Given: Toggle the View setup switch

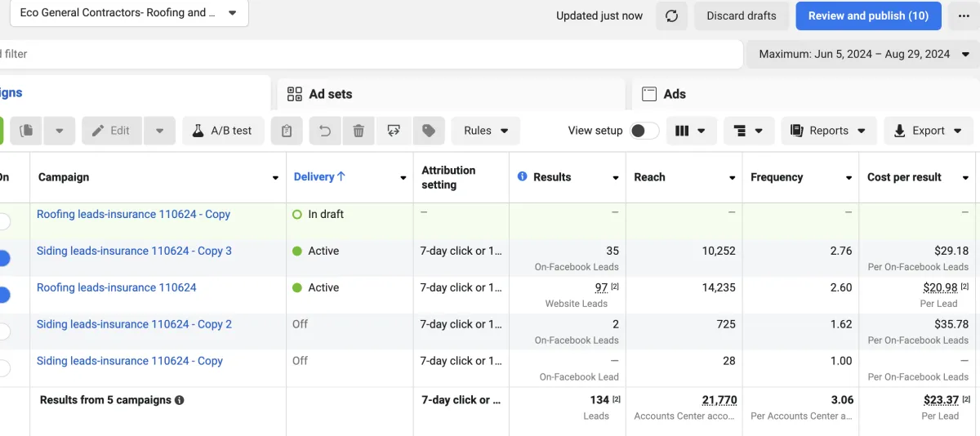Looking at the screenshot, I should [644, 131].
